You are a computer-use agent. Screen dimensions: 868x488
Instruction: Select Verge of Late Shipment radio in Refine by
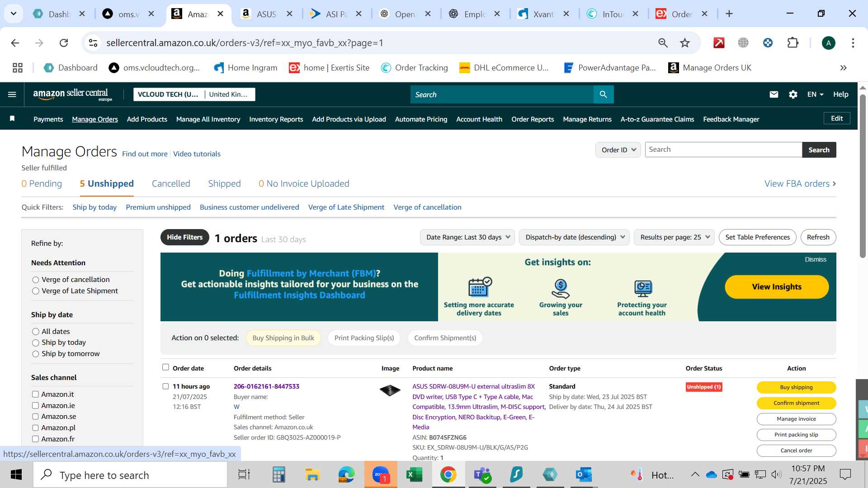pyautogui.click(x=36, y=291)
